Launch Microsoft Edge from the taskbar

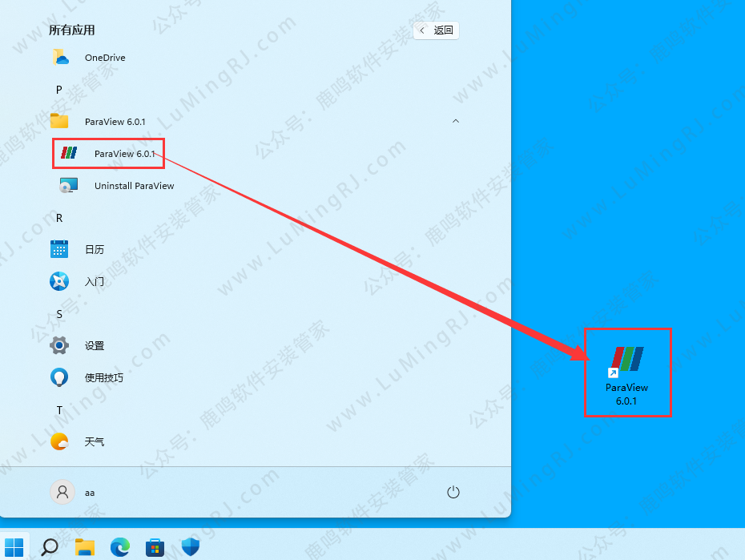pyautogui.click(x=119, y=547)
